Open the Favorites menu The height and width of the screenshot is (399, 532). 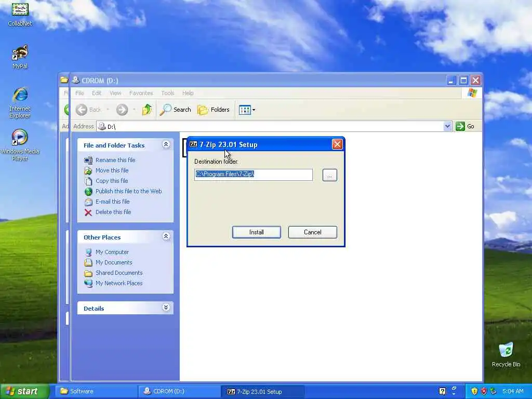[x=141, y=93]
